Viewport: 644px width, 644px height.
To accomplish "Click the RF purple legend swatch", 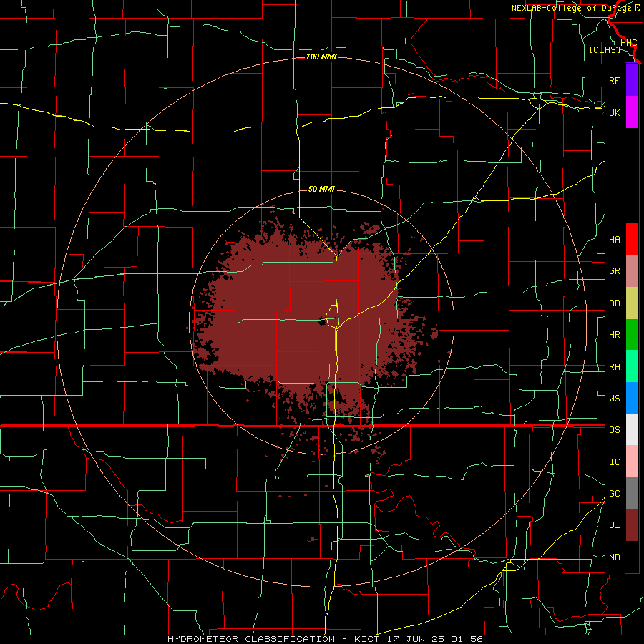I will pyautogui.click(x=632, y=80).
